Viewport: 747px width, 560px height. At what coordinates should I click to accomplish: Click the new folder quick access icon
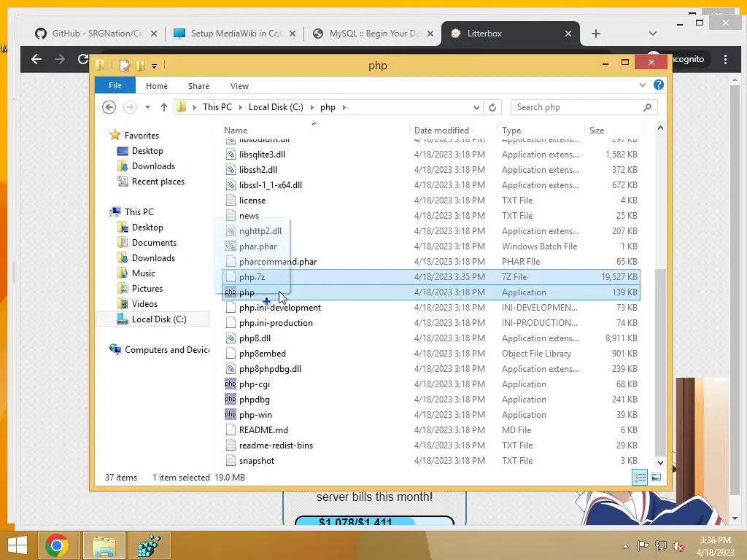click(x=141, y=65)
